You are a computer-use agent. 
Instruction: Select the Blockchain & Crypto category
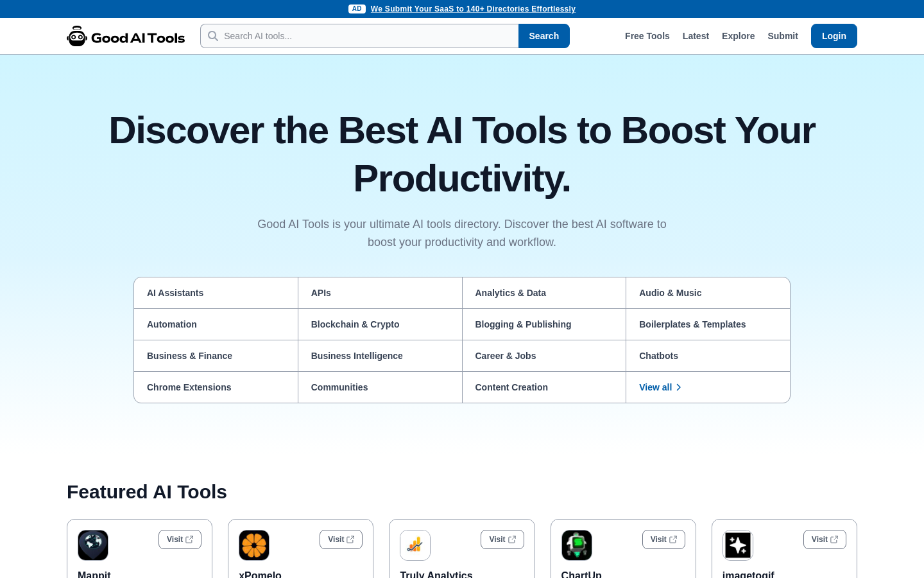click(x=380, y=324)
